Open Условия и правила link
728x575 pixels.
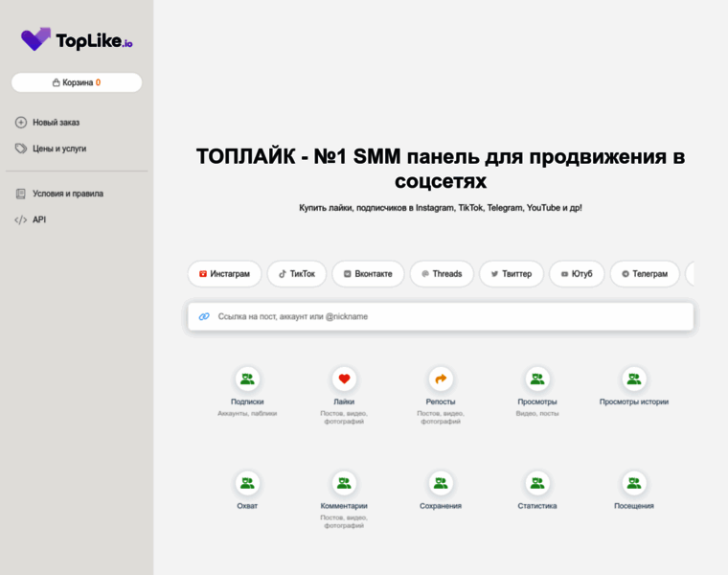[68, 194]
